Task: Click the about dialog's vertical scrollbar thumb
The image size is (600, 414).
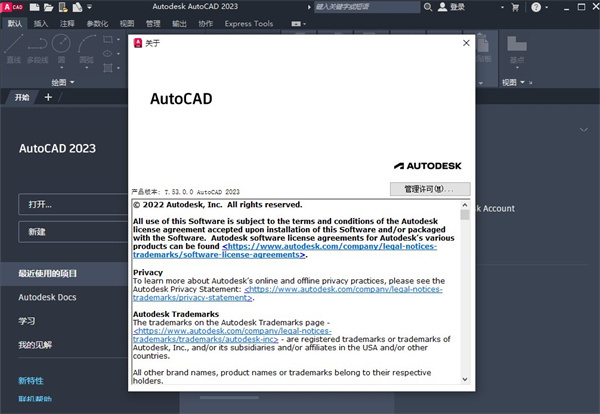Action: (x=465, y=215)
